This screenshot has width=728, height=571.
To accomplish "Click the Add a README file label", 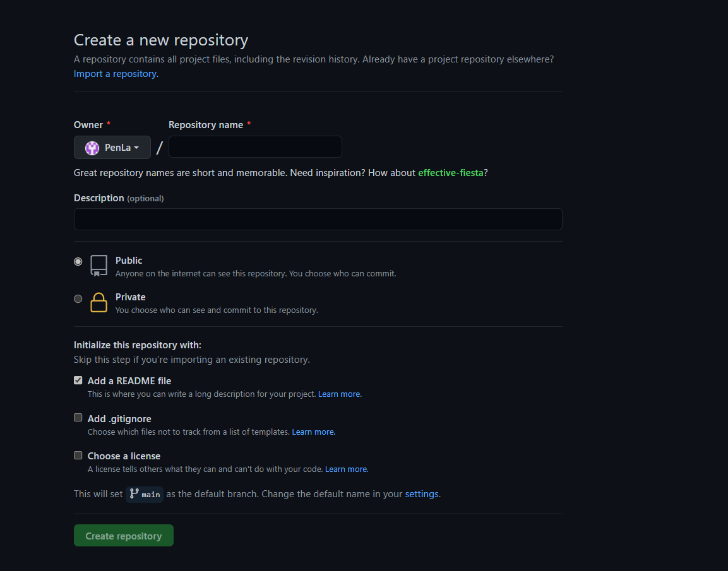I will [129, 381].
